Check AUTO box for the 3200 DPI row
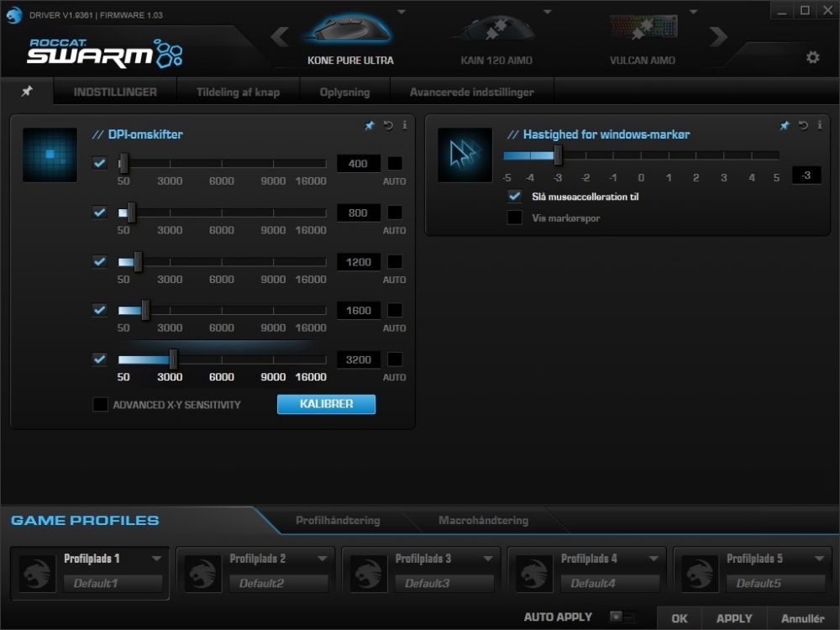Screen dimensions: 840x630 point(395,359)
